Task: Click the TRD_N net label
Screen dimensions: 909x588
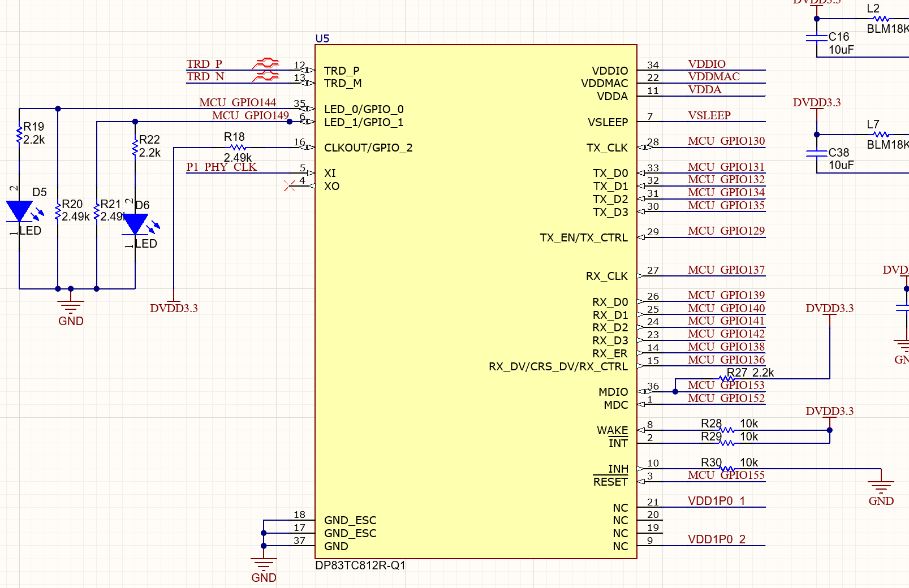Action: pos(205,76)
